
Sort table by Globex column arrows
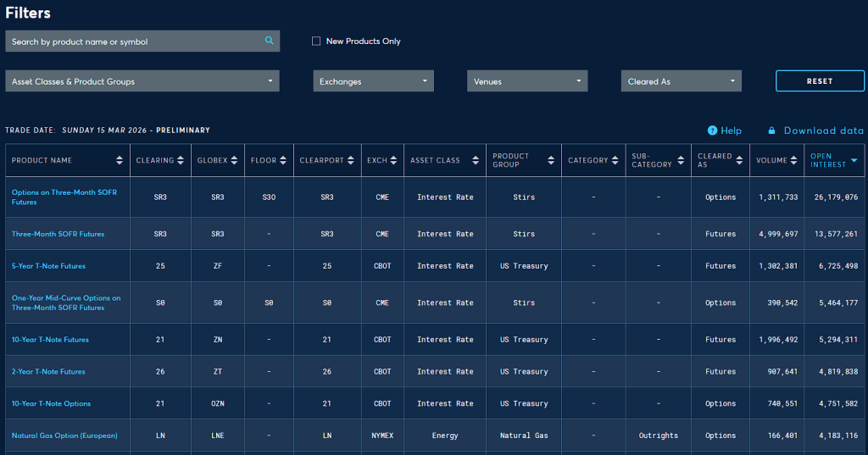pos(234,160)
